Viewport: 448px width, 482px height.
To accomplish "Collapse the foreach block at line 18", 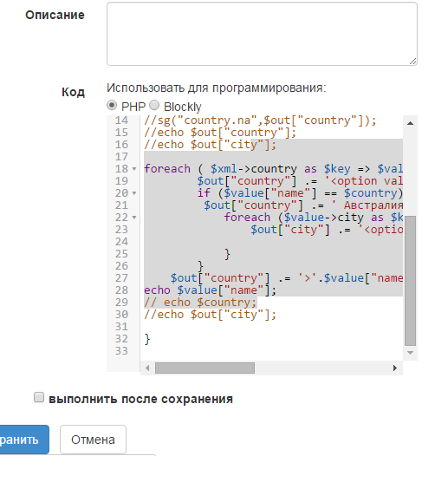I will pos(134,169).
